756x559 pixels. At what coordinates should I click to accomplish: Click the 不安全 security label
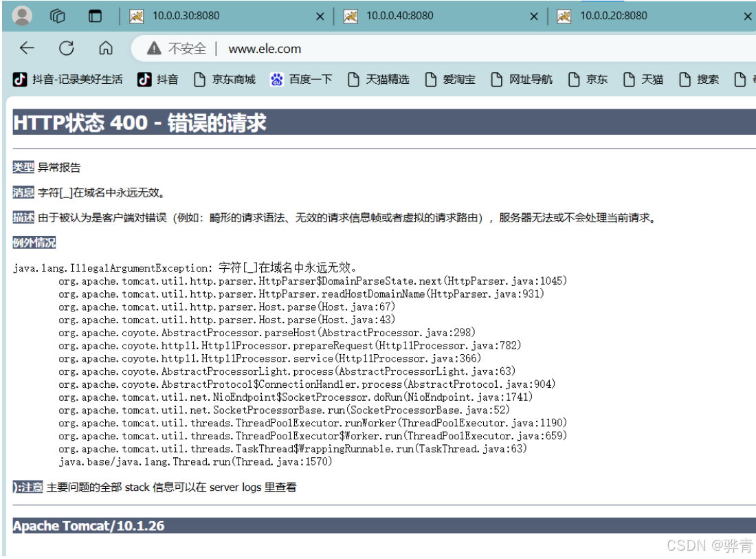click(187, 49)
